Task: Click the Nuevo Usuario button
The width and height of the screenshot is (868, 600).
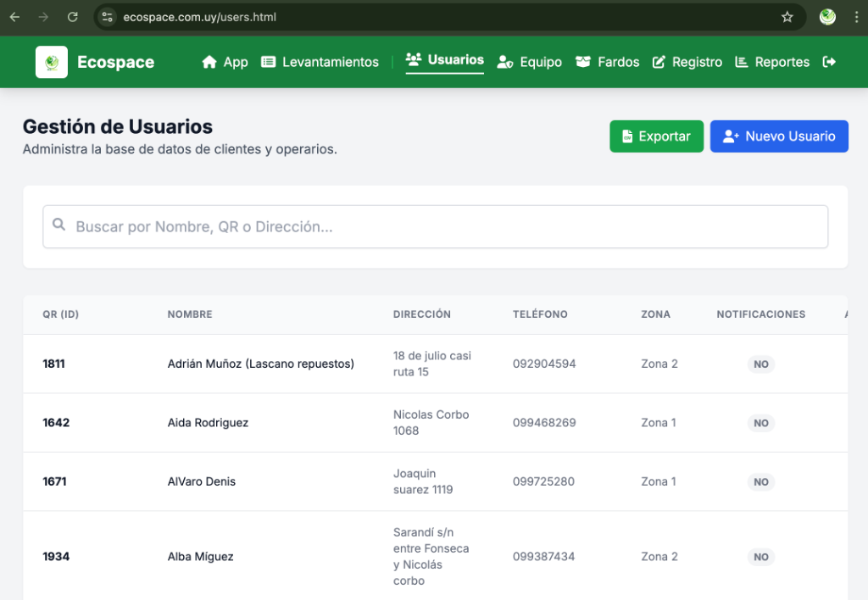Action: [x=779, y=136]
